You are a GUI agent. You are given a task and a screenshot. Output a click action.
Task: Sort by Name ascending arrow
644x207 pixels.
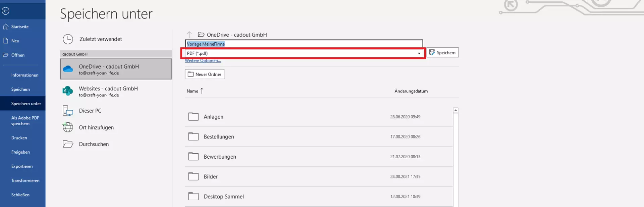point(202,91)
